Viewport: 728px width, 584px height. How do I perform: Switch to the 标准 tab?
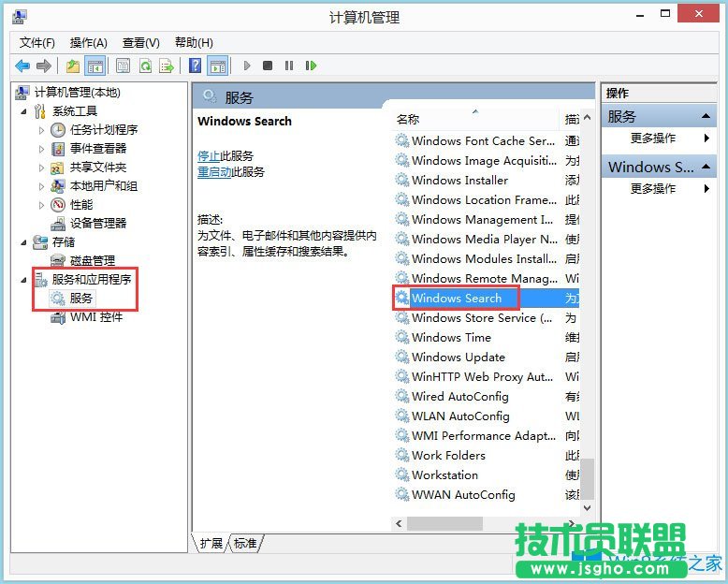(245, 543)
